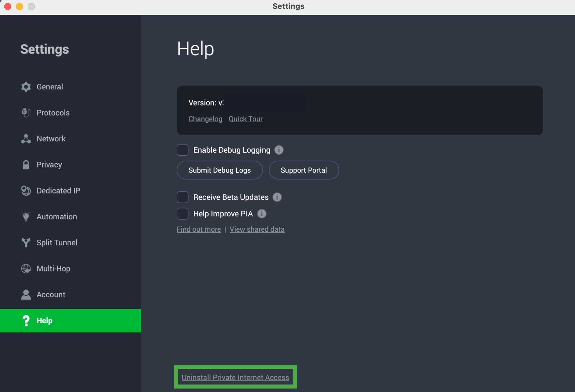Click the General gear icon
This screenshot has height=392, width=575.
coord(26,87)
